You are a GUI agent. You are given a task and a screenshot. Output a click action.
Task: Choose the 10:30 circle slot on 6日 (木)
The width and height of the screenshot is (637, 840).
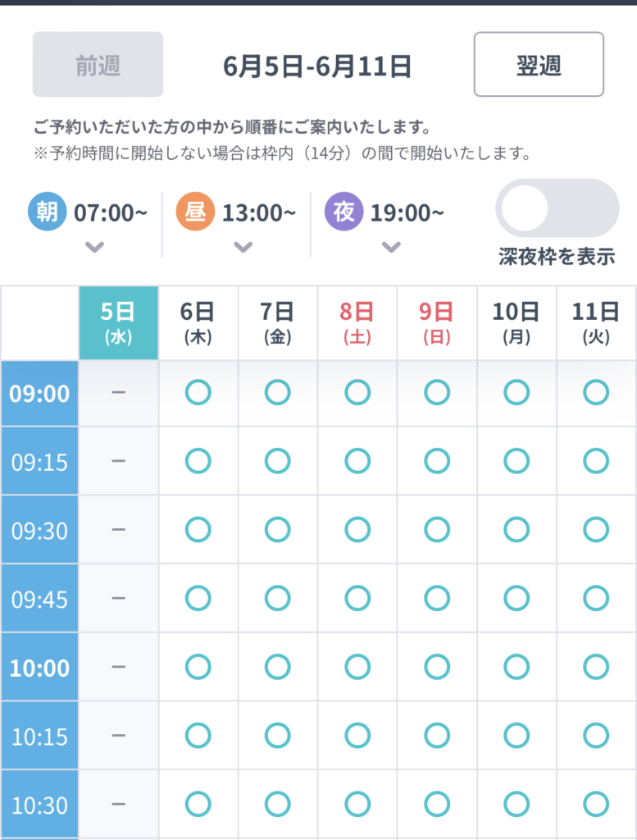click(198, 805)
